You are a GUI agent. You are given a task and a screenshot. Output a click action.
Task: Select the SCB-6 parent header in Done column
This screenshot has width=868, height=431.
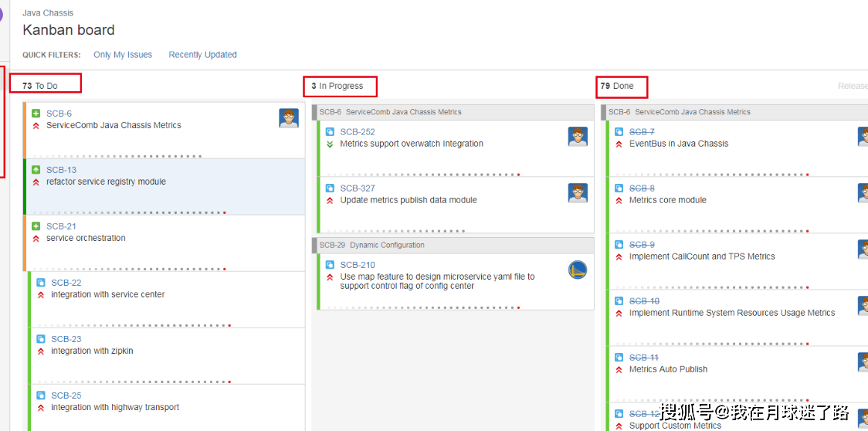point(734,112)
